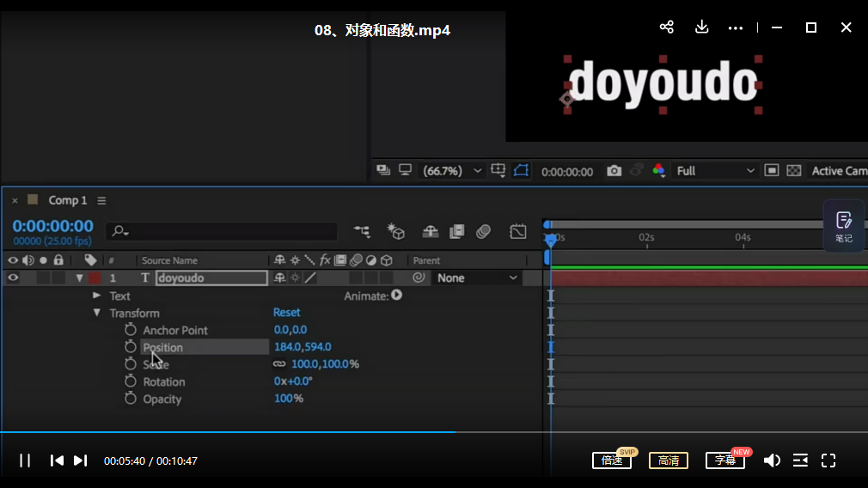This screenshot has width=868, height=488.
Task: Click the Reset link for Transform
Action: pos(287,312)
